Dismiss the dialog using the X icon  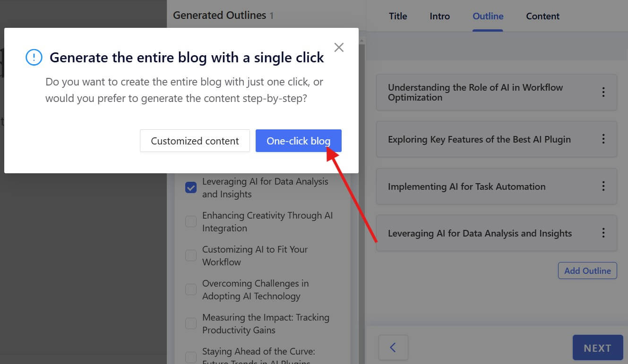[x=339, y=47]
